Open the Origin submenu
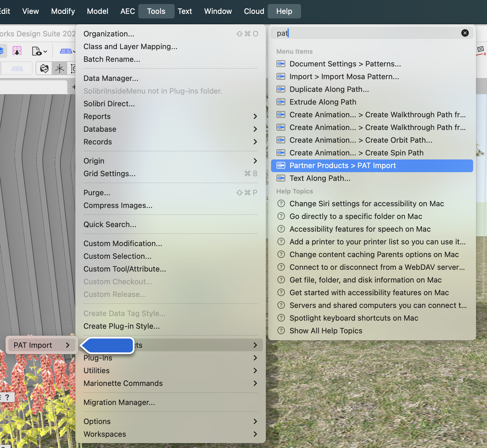Viewport: 487px width, 448px height. tap(255, 161)
